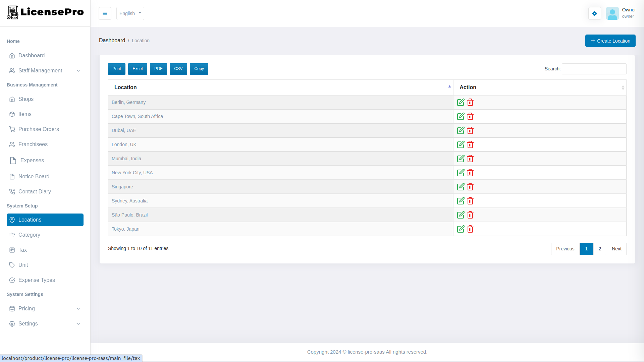Image resolution: width=644 pixels, height=362 pixels.
Task: Click the Expense Types checkmark icon
Action: 12,280
